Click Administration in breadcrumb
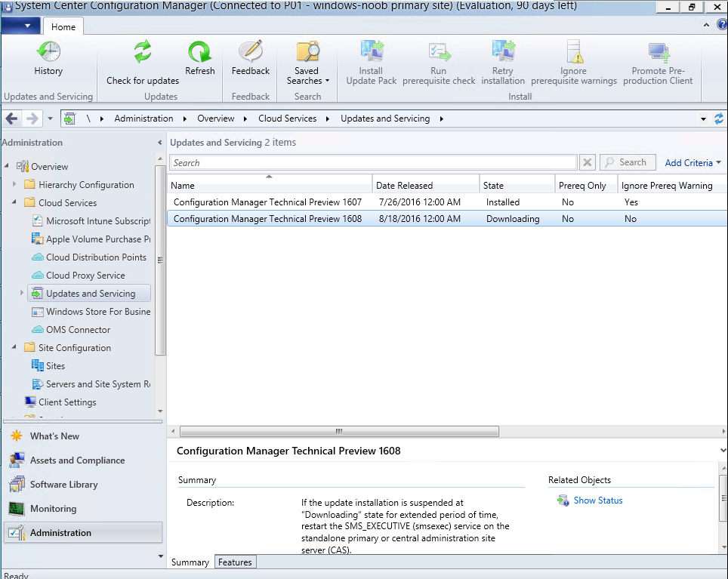The width and height of the screenshot is (728, 579). pyautogui.click(x=144, y=119)
